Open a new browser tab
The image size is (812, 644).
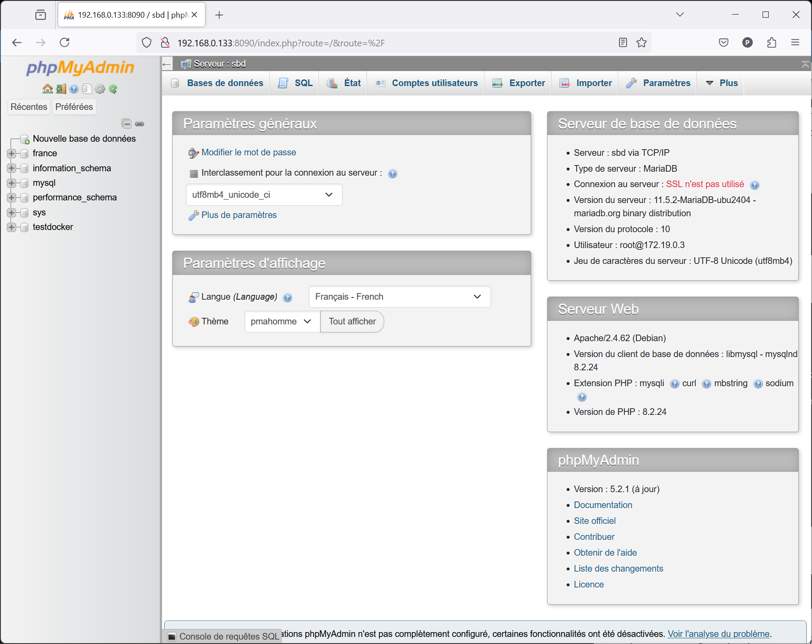219,15
